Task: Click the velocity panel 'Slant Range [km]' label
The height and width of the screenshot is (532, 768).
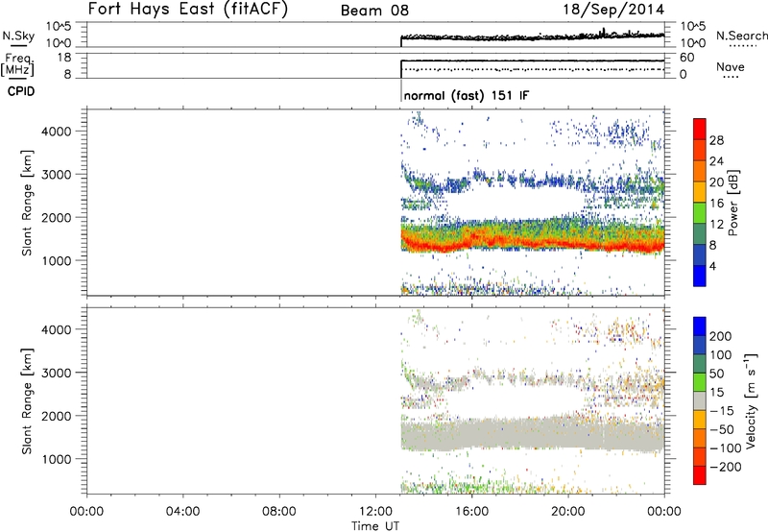Action: [27, 401]
